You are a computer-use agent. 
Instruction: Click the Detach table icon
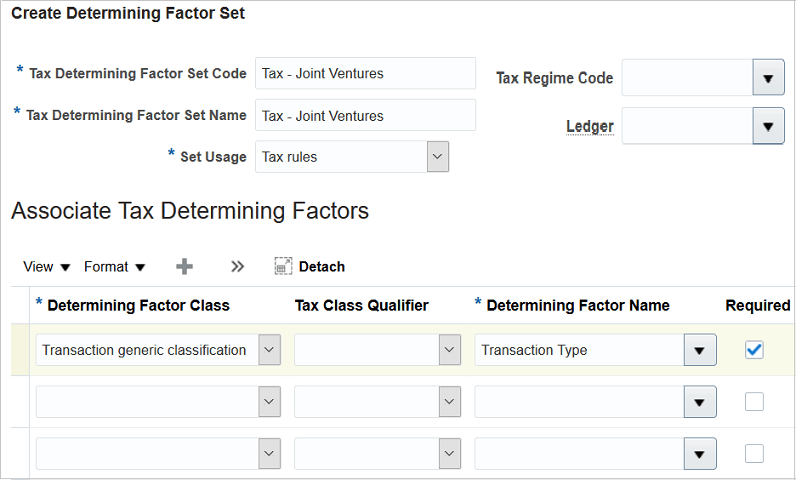(x=283, y=267)
